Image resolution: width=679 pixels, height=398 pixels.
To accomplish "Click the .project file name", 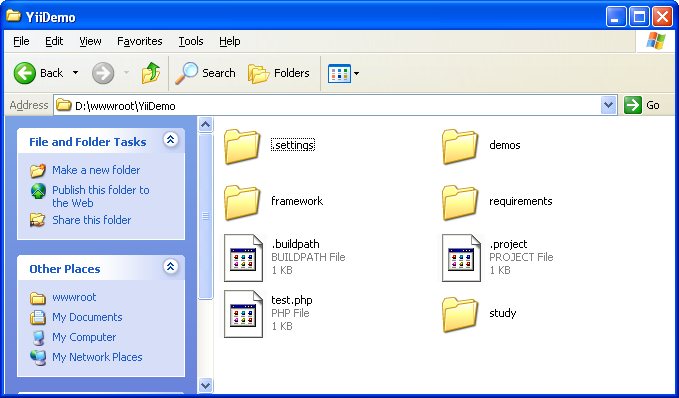I will point(508,244).
